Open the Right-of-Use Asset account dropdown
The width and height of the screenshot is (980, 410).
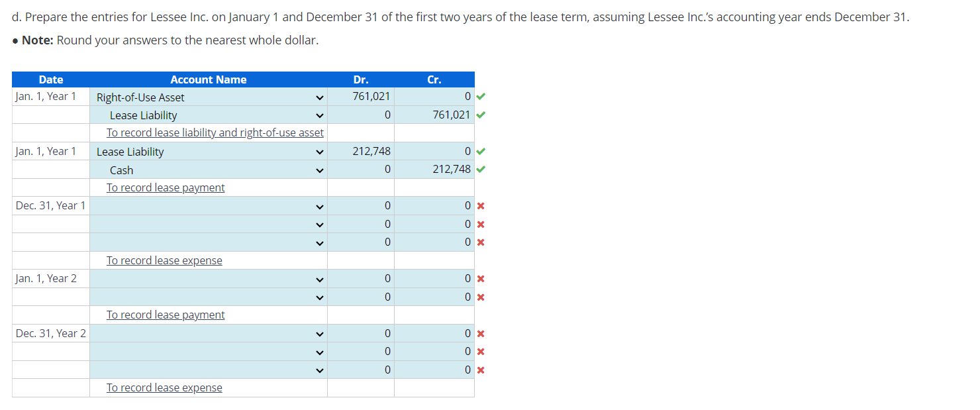pos(319,97)
